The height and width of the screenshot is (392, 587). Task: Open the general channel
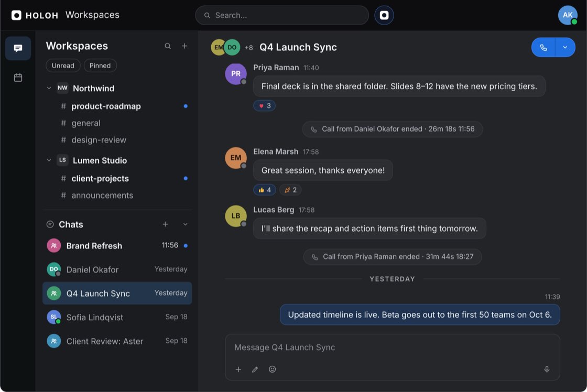pos(117,123)
